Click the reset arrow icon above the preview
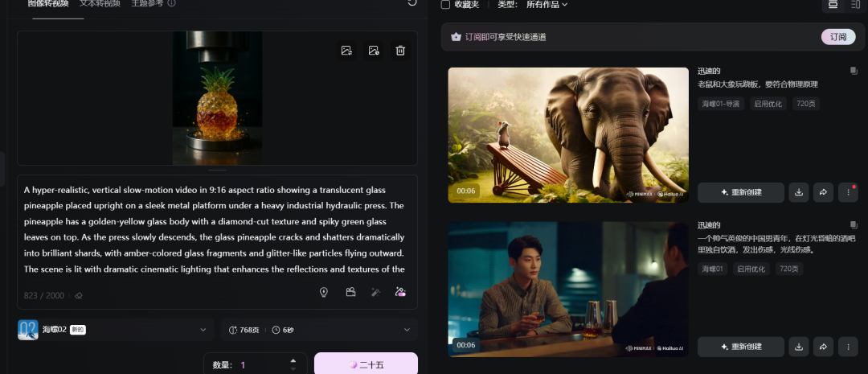868x374 pixels. click(411, 2)
